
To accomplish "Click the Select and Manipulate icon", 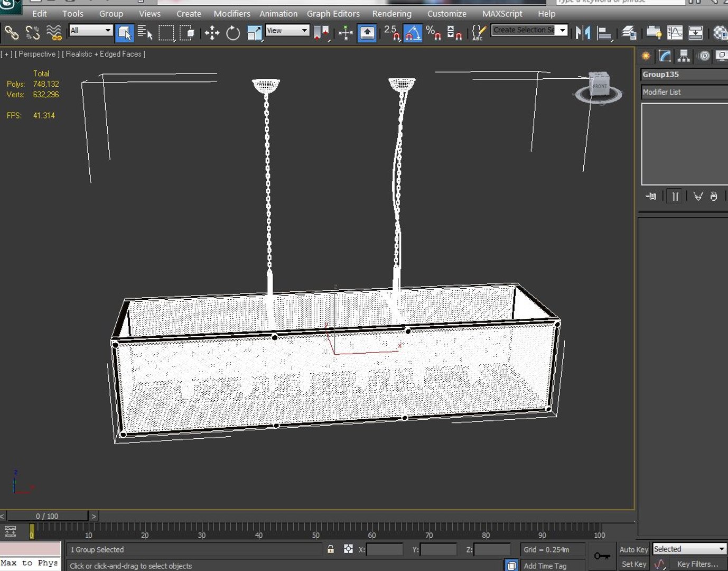I will point(346,33).
